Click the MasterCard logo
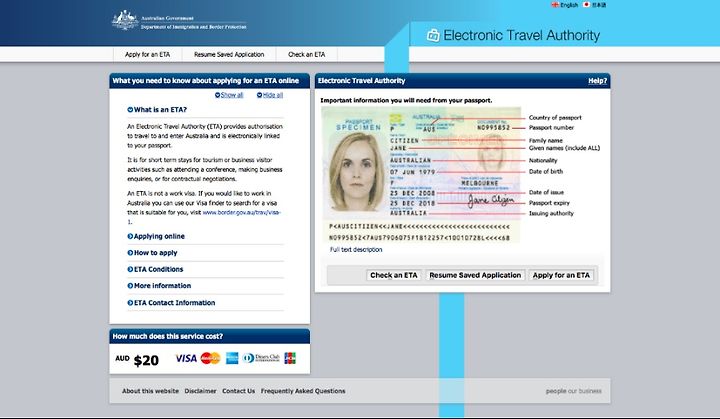Viewport: 720px width, 419px height. pos(210,358)
